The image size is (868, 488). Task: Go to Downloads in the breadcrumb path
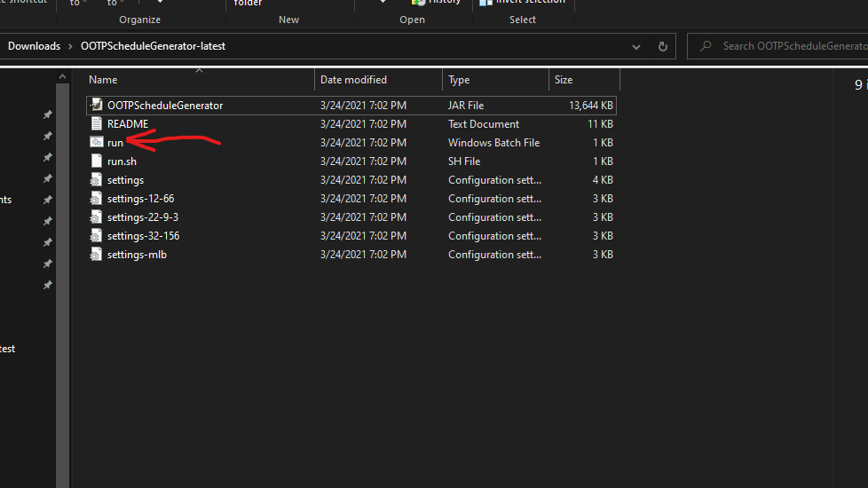(34, 46)
